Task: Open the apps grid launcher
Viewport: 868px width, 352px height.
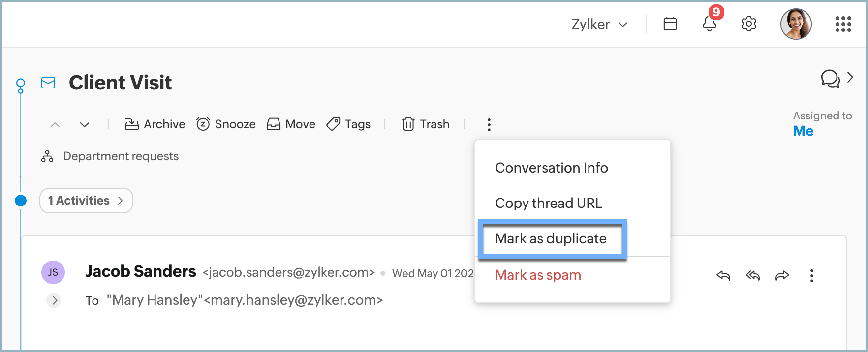Action: tap(843, 24)
